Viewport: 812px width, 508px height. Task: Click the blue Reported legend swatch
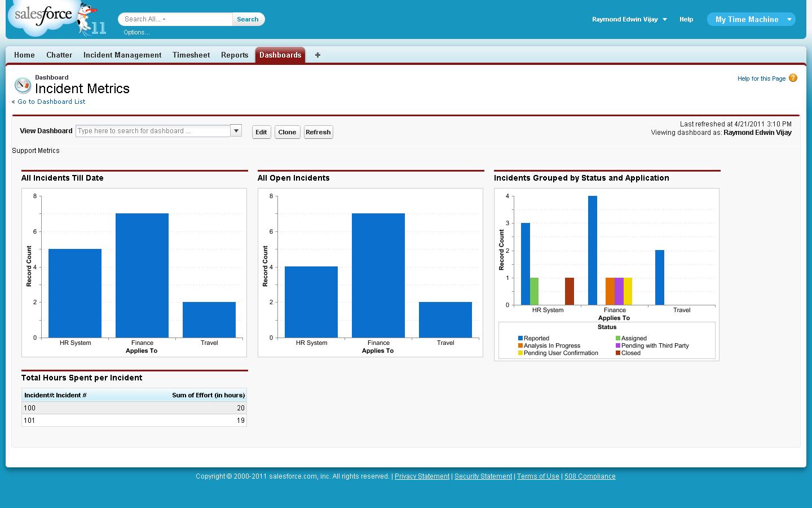[x=520, y=339]
